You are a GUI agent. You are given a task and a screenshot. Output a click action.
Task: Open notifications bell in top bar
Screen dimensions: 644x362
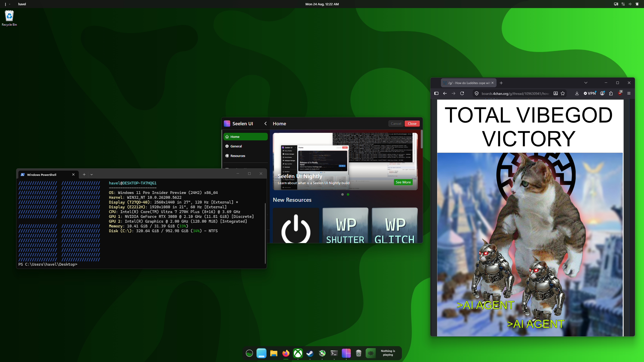click(637, 4)
